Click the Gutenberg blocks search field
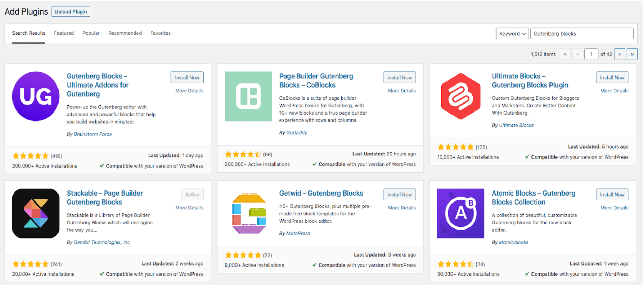The height and width of the screenshot is (287, 644). (582, 34)
